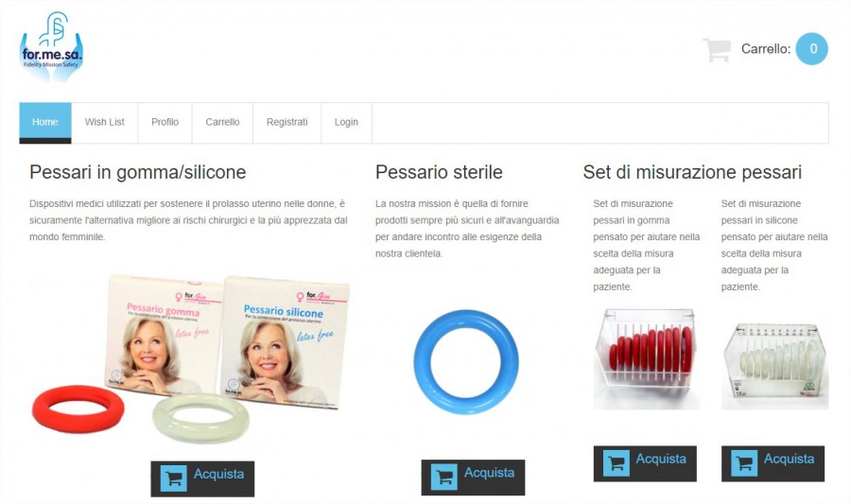
Task: Click the Carrello label in the header
Action: pyautogui.click(x=766, y=49)
